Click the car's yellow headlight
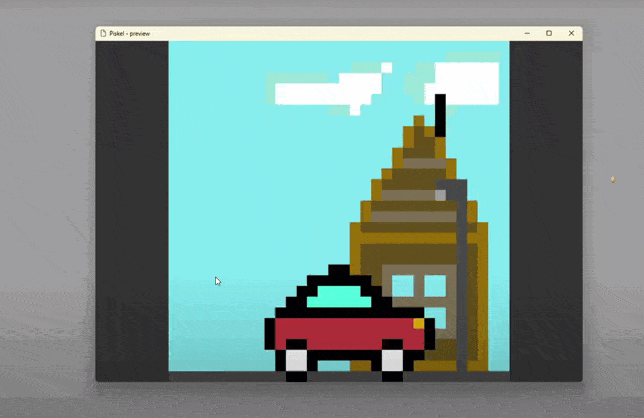644x418 pixels. (x=419, y=323)
